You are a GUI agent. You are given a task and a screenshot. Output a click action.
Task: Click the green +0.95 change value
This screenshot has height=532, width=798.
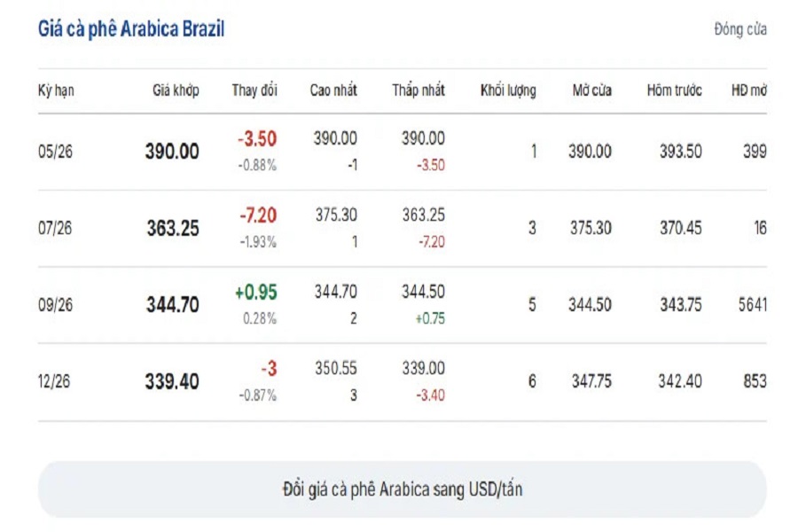[x=257, y=292]
